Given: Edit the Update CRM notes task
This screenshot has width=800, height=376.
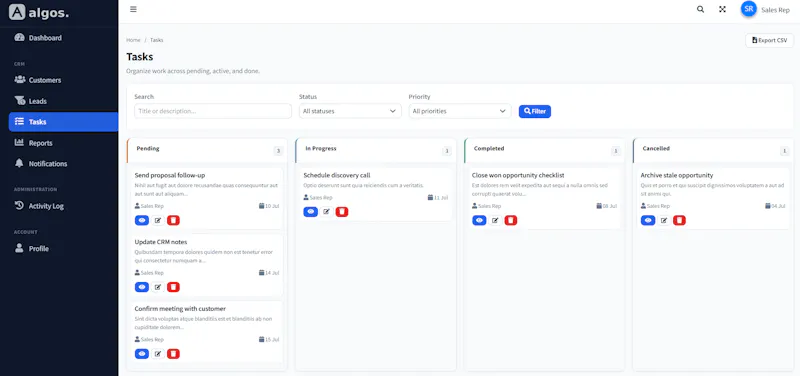Looking at the screenshot, I should click(x=158, y=287).
